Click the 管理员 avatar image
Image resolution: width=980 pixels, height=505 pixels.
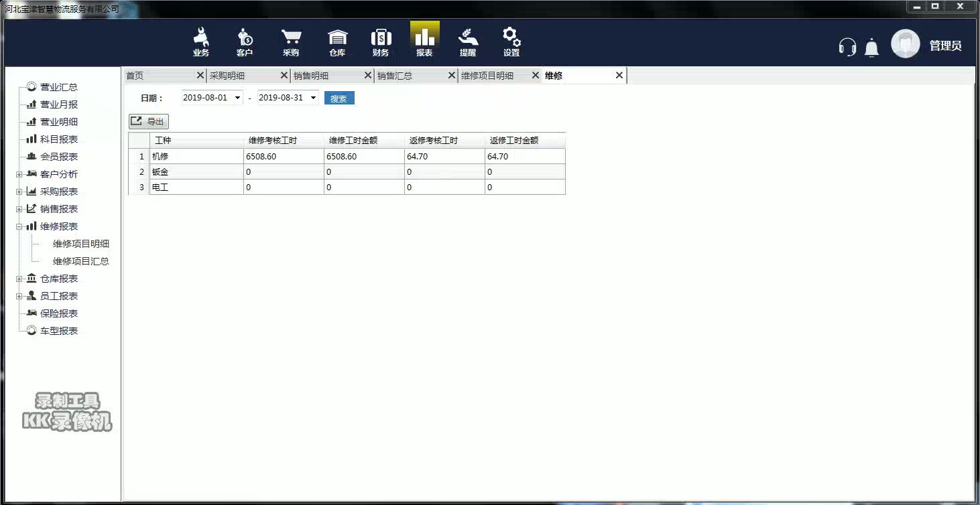coord(905,44)
